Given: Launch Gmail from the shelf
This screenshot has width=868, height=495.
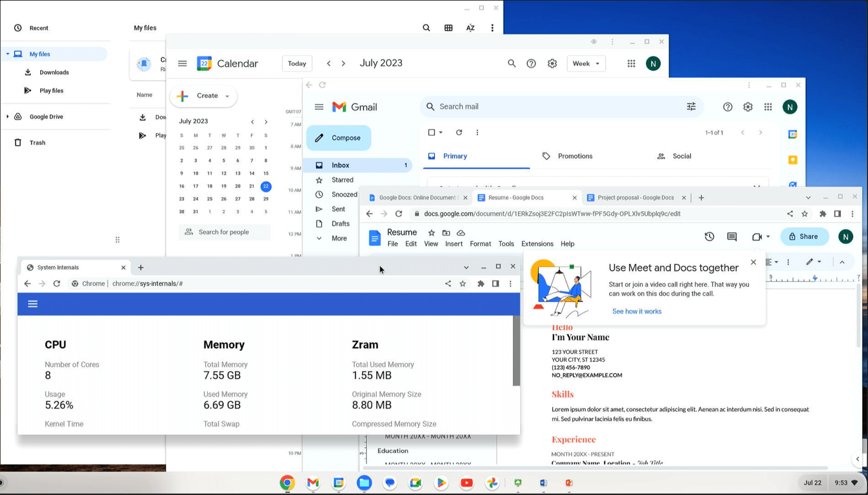Looking at the screenshot, I should [313, 483].
